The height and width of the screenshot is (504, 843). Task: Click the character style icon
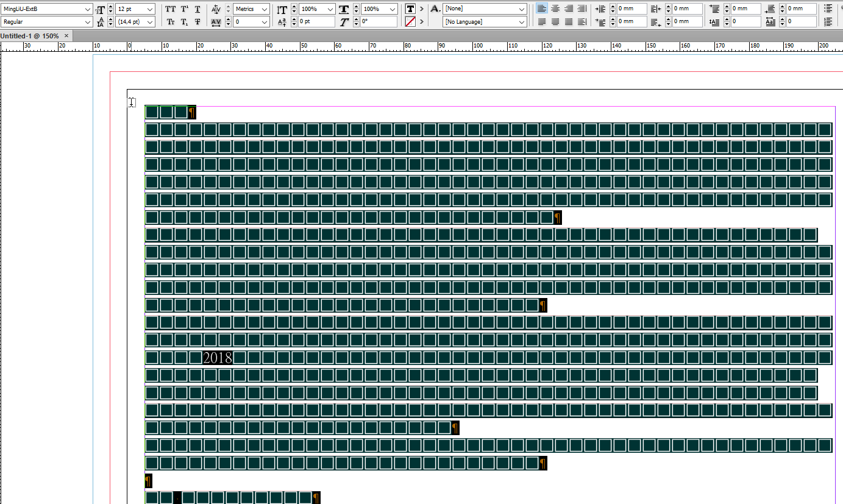435,9
